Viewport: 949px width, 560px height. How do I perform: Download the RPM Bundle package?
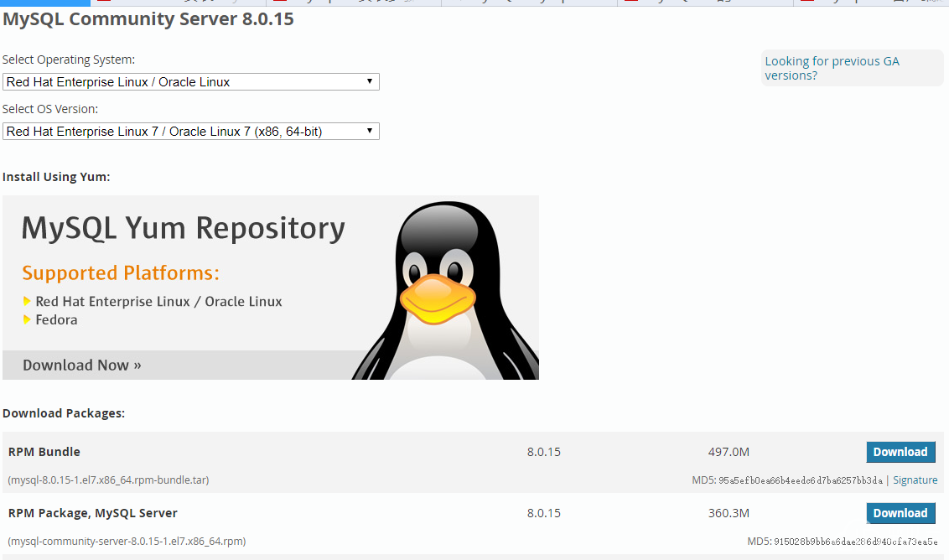pos(900,452)
